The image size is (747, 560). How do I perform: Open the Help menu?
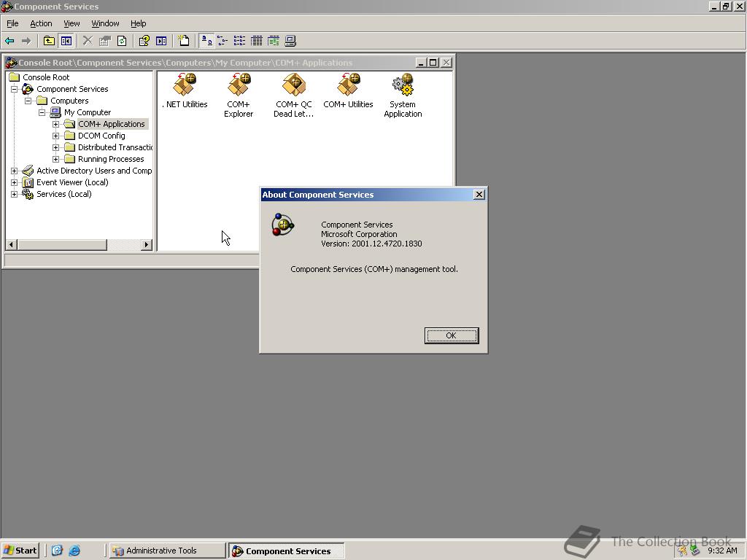point(138,23)
